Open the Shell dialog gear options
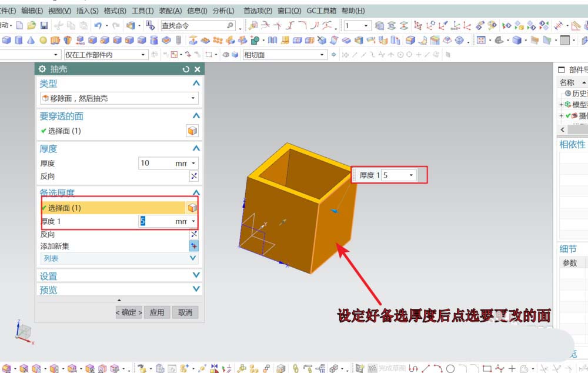The image size is (588, 373). point(42,69)
